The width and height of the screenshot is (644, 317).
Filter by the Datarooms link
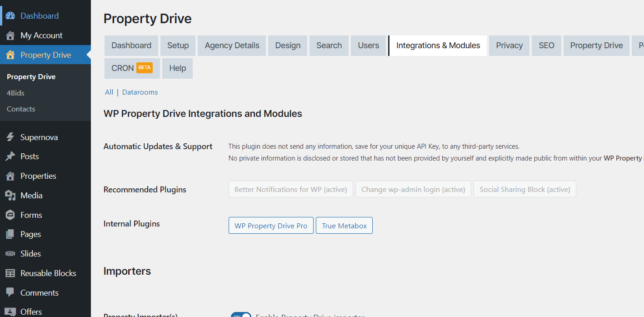tap(140, 92)
